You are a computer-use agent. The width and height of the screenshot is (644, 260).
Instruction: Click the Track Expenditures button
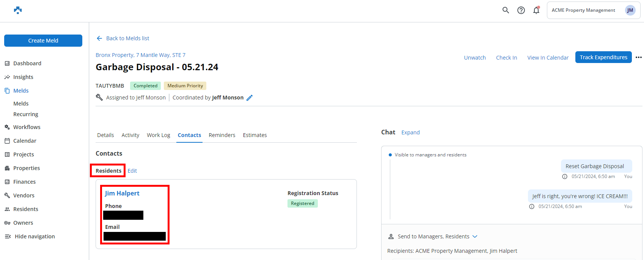click(x=603, y=57)
